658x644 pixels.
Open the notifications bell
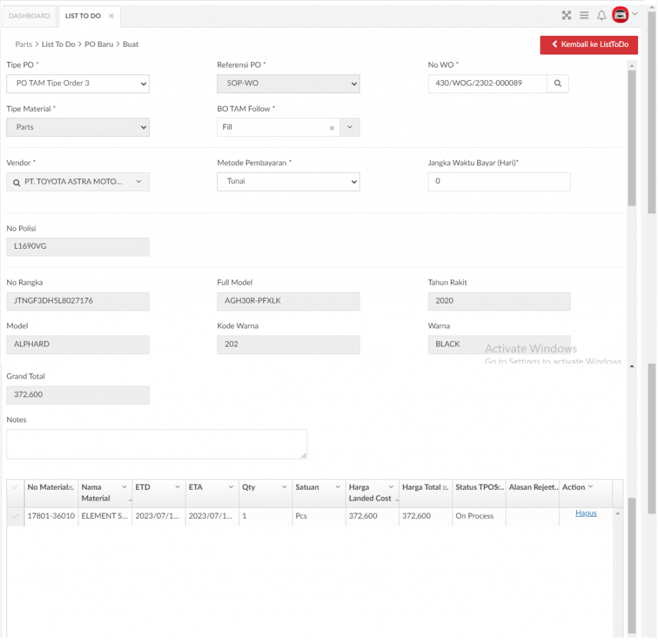pyautogui.click(x=601, y=15)
